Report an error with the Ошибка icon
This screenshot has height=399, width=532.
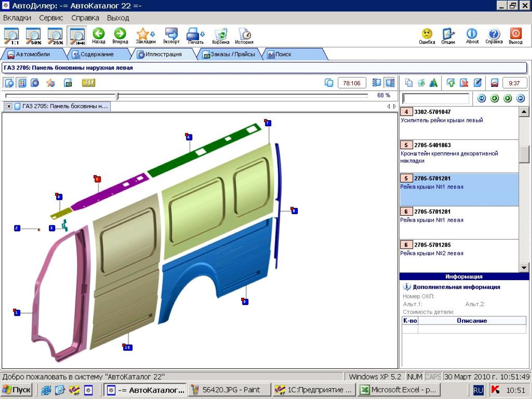coord(427,36)
